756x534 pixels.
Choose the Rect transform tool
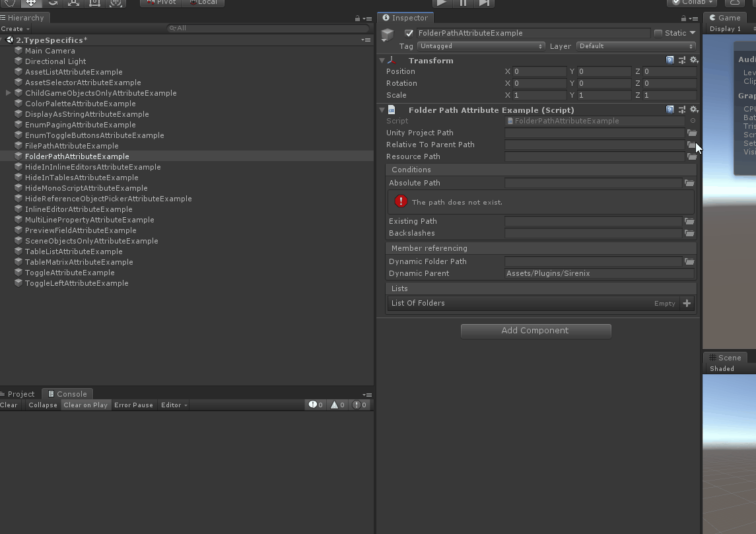[x=94, y=3]
